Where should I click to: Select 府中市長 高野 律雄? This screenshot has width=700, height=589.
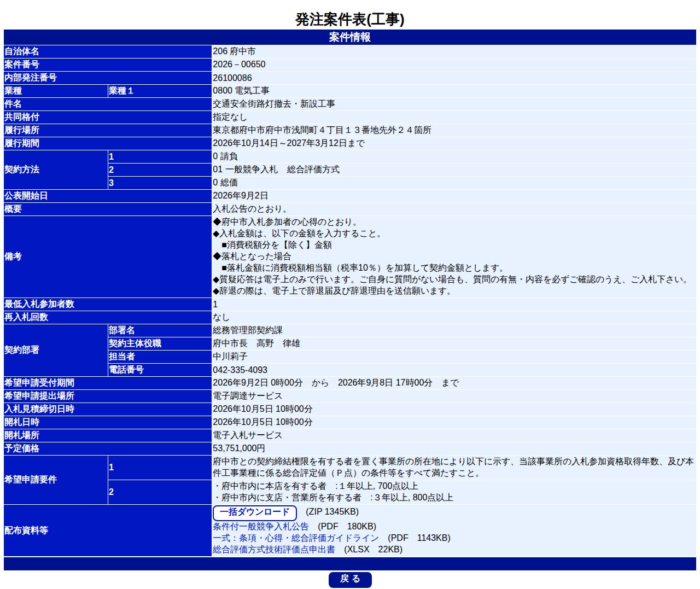tap(256, 343)
